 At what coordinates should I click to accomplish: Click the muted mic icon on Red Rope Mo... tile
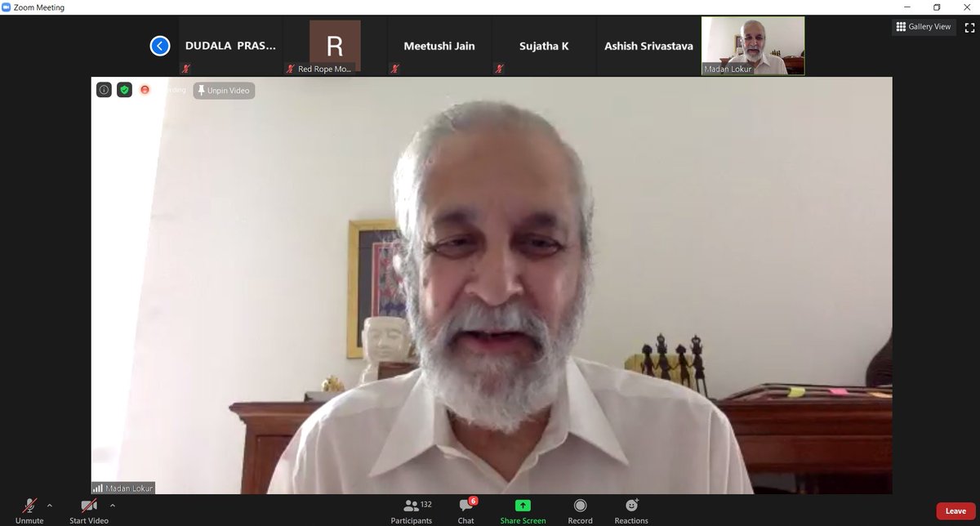point(290,69)
